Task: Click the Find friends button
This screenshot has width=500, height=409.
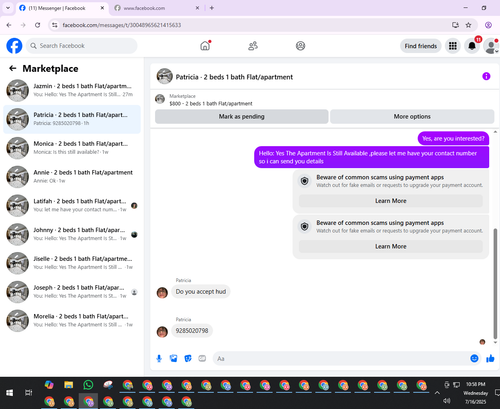Action: coord(421,46)
